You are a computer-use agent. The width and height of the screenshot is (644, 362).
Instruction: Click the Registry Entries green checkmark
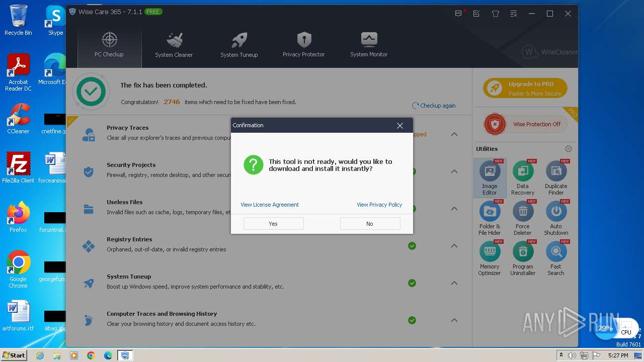coord(412,246)
